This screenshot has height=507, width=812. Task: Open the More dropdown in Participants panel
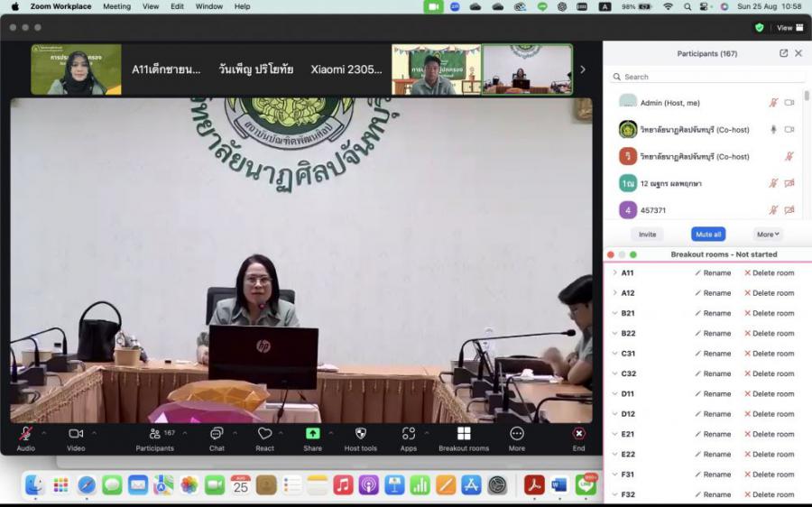pyautogui.click(x=768, y=234)
